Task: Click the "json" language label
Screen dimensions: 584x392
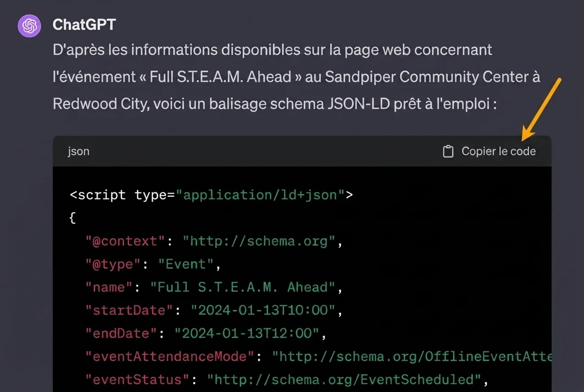Action: (78, 152)
